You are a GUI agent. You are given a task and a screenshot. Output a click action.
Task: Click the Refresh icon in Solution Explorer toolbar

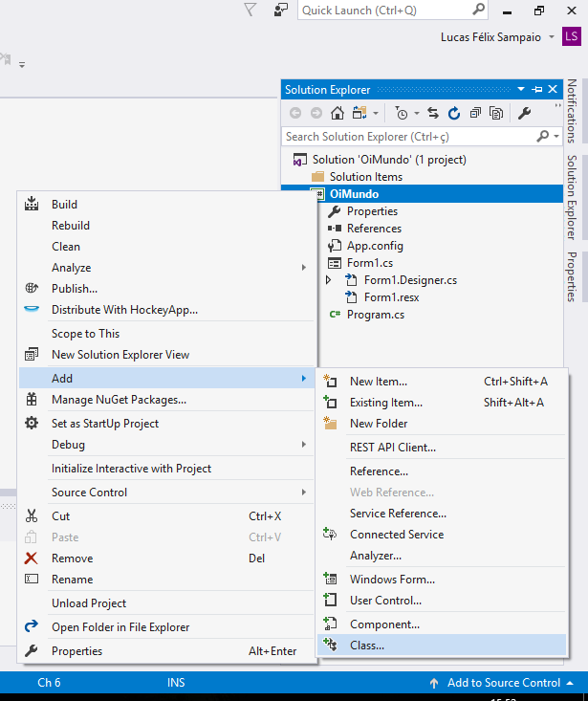[454, 113]
